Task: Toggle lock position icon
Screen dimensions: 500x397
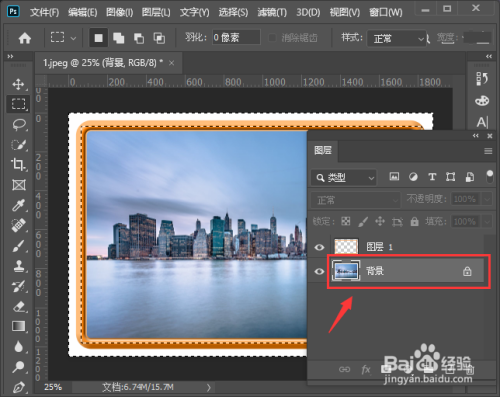Action: coord(380,221)
